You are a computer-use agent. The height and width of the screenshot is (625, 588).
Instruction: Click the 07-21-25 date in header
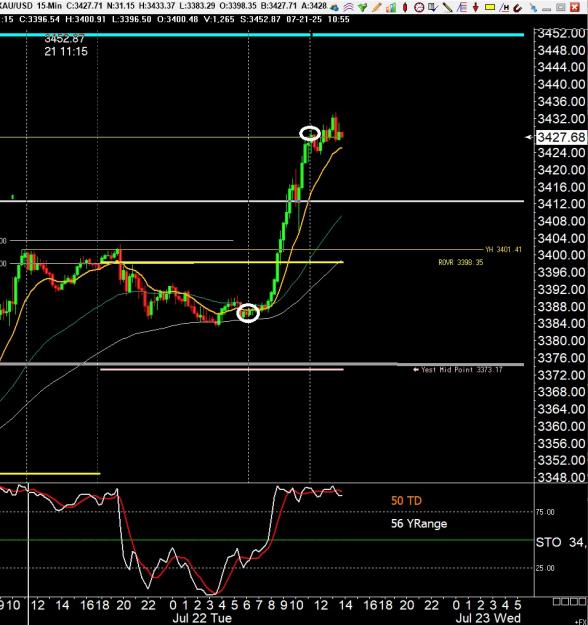304,19
